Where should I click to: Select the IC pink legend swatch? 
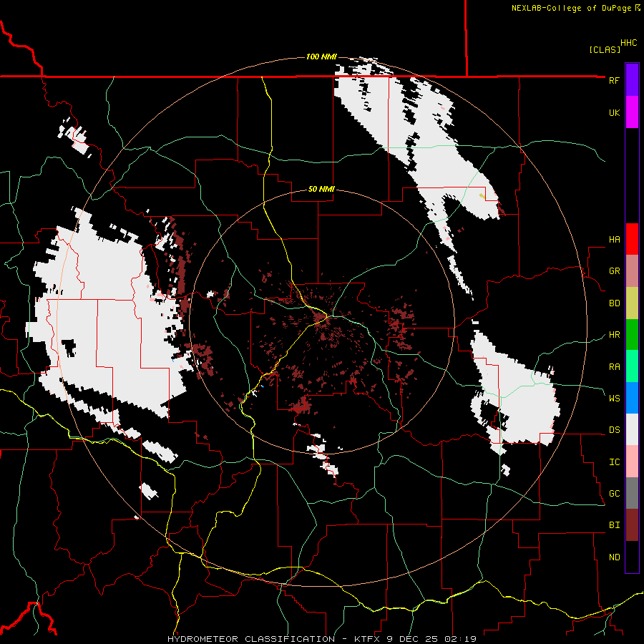632,462
